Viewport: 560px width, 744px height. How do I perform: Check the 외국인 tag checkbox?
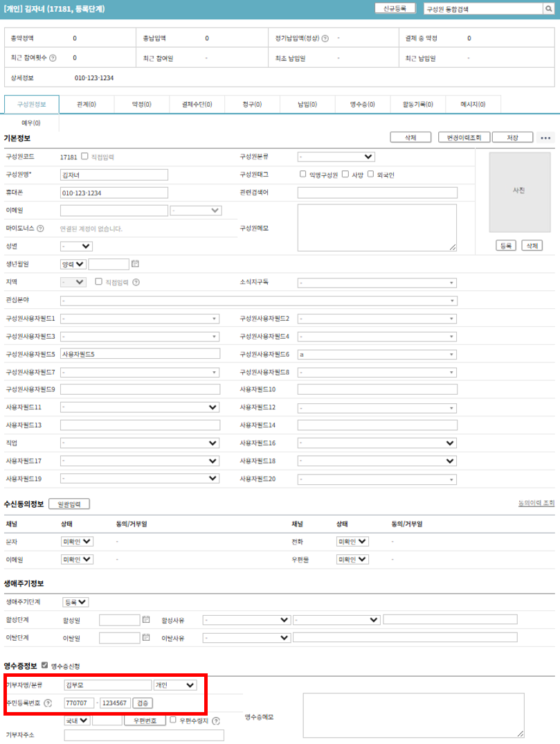click(x=370, y=174)
